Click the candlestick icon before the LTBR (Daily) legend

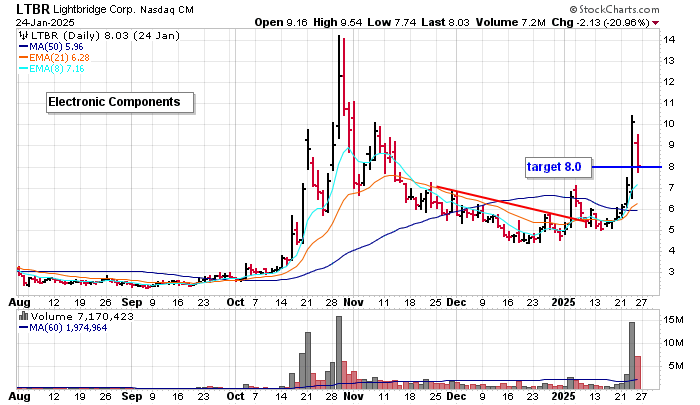23,36
